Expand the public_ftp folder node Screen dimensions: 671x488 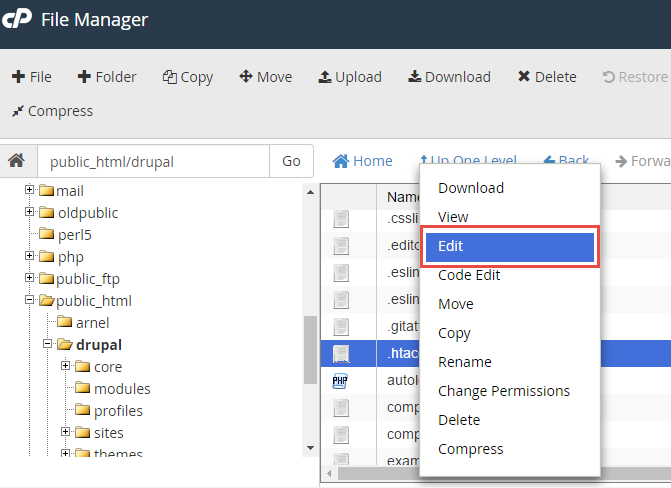tap(30, 278)
